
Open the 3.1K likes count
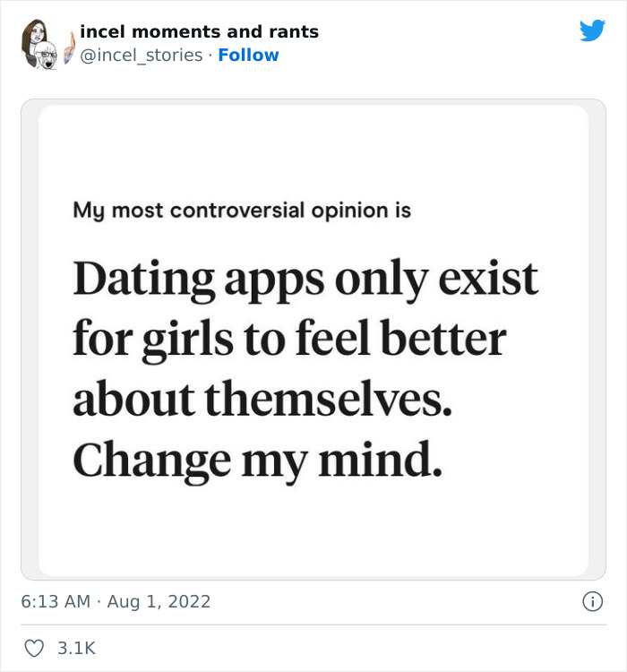click(76, 648)
